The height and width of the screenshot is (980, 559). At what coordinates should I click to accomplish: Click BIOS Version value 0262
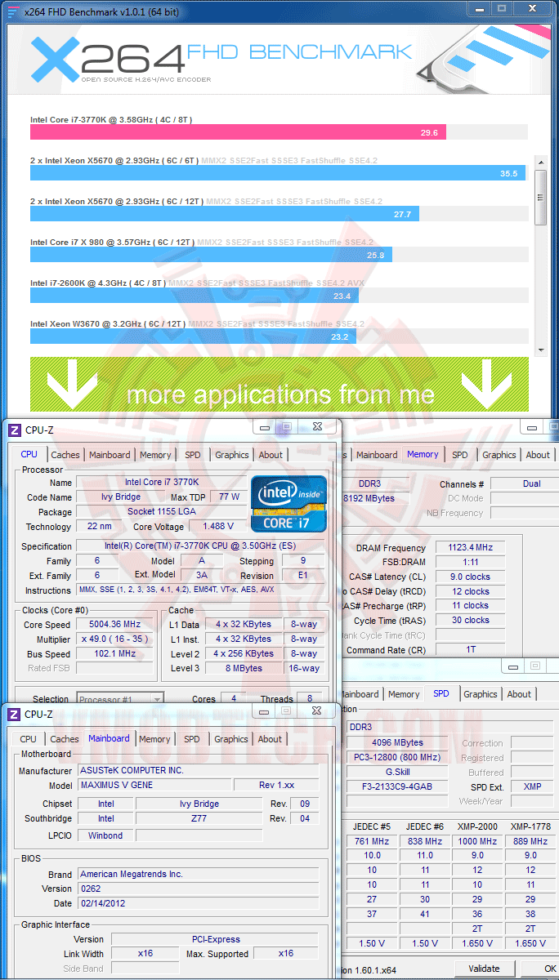click(x=199, y=889)
